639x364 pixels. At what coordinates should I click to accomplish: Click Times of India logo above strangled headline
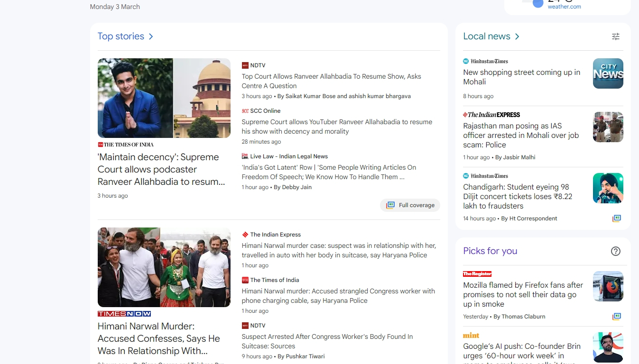coord(245,280)
